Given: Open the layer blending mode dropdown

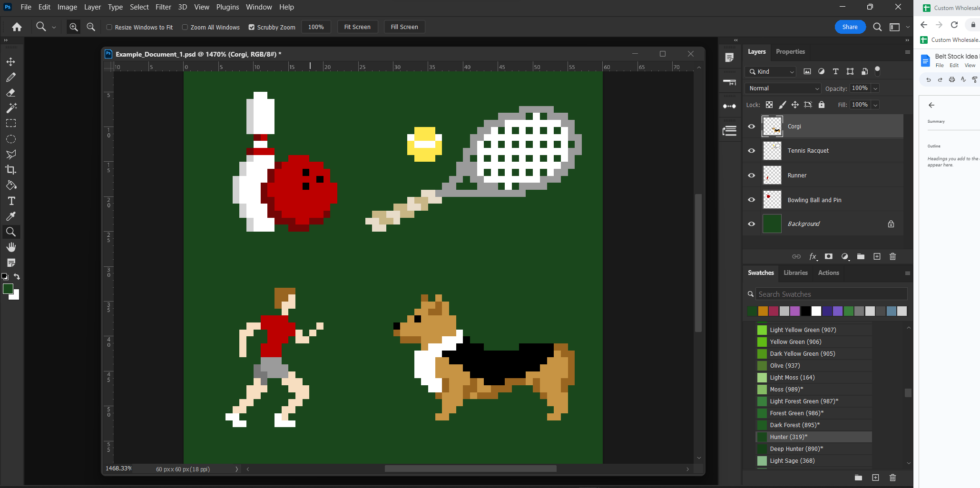Looking at the screenshot, I should (783, 88).
